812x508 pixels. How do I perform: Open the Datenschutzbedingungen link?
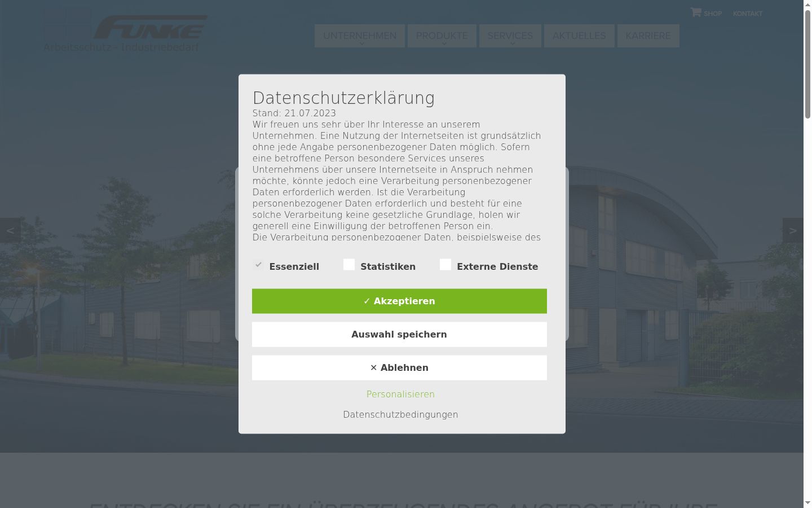(400, 414)
